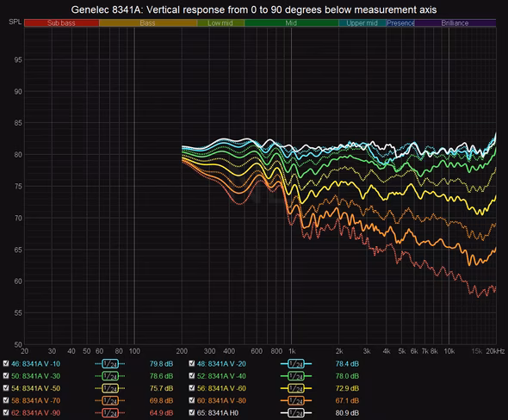
Task: Select the 46: 8341A V -10 legend label
Action: [35, 364]
